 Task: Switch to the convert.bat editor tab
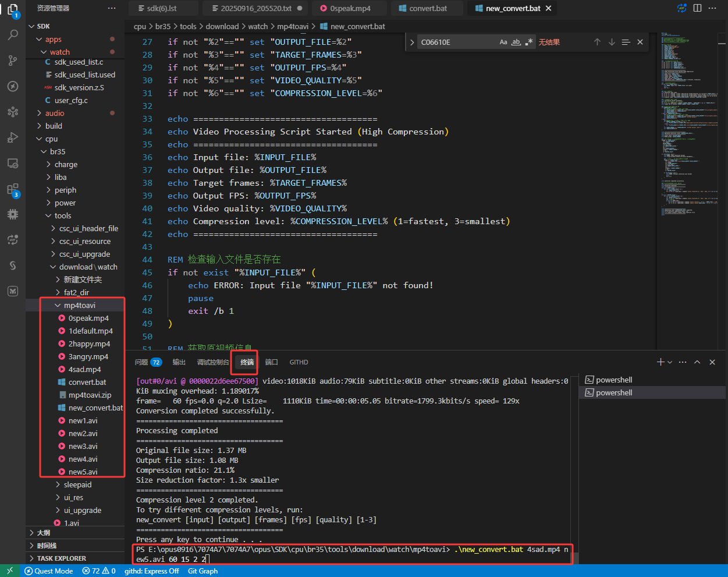[x=428, y=8]
